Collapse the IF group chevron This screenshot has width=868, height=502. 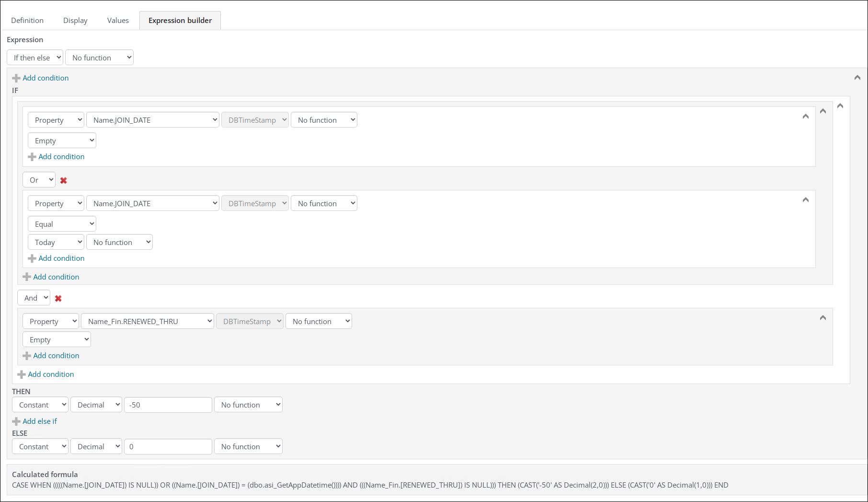click(840, 106)
